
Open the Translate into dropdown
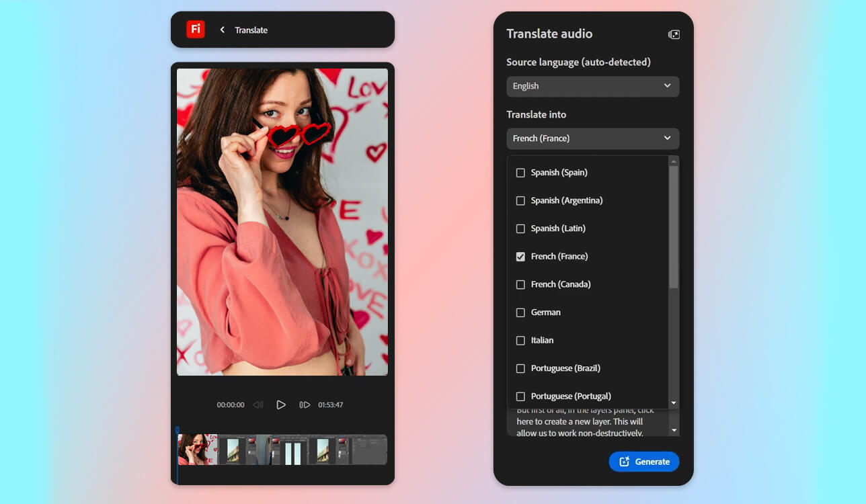(x=592, y=138)
